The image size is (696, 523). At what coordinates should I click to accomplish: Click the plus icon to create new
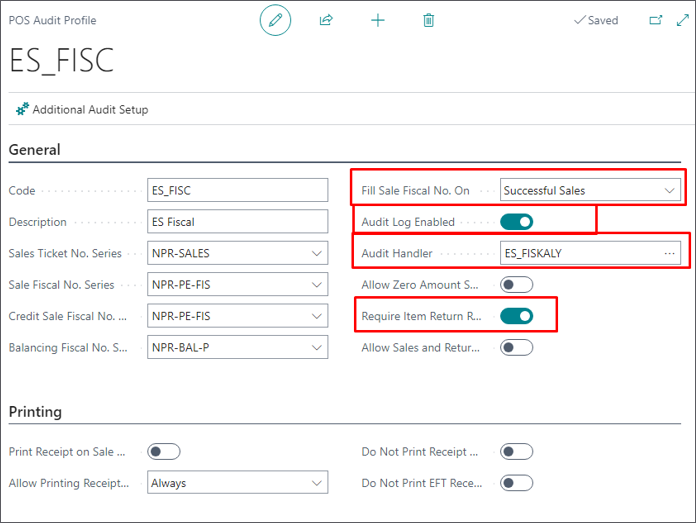[378, 20]
